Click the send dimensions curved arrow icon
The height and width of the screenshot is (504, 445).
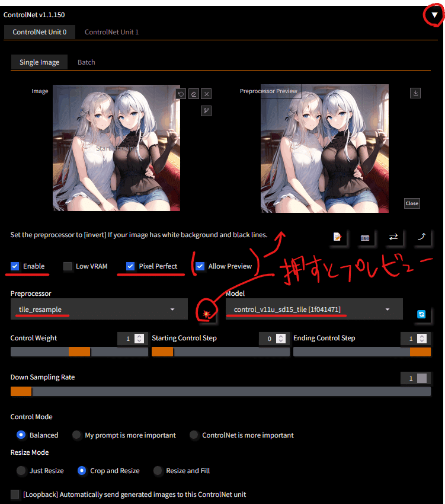pyautogui.click(x=421, y=237)
